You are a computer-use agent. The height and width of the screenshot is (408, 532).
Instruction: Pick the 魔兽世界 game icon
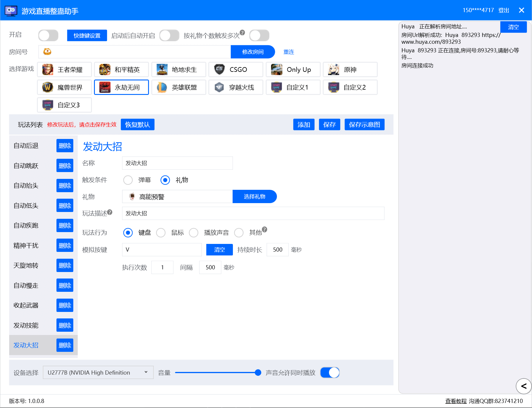click(x=48, y=87)
